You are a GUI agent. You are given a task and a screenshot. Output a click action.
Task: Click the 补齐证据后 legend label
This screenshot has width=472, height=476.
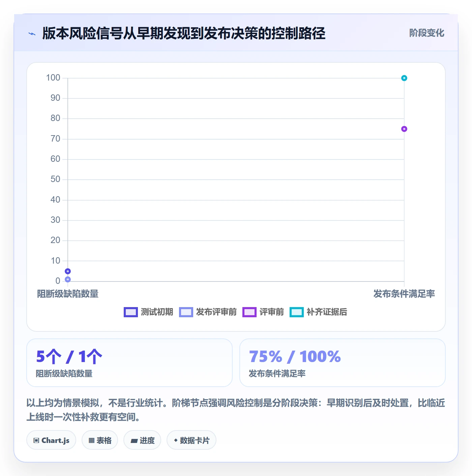327,312
